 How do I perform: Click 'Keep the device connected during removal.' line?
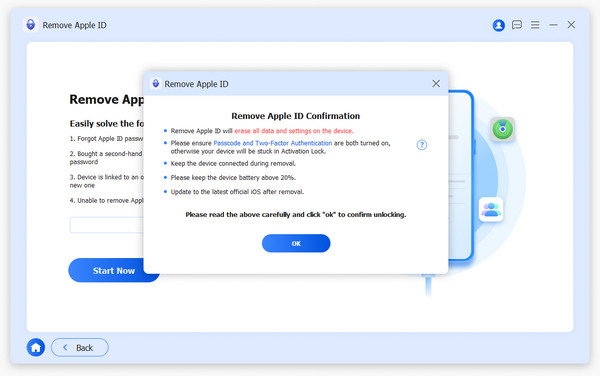[233, 163]
